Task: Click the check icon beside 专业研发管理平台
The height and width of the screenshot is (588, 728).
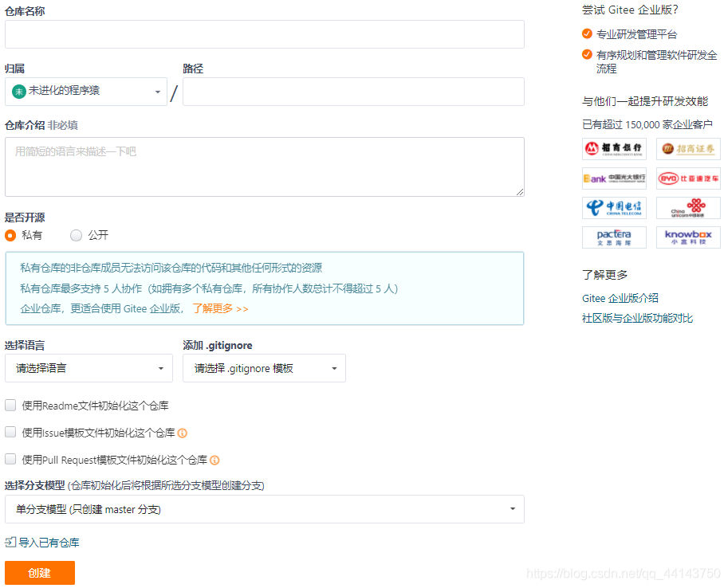Action: tap(587, 33)
